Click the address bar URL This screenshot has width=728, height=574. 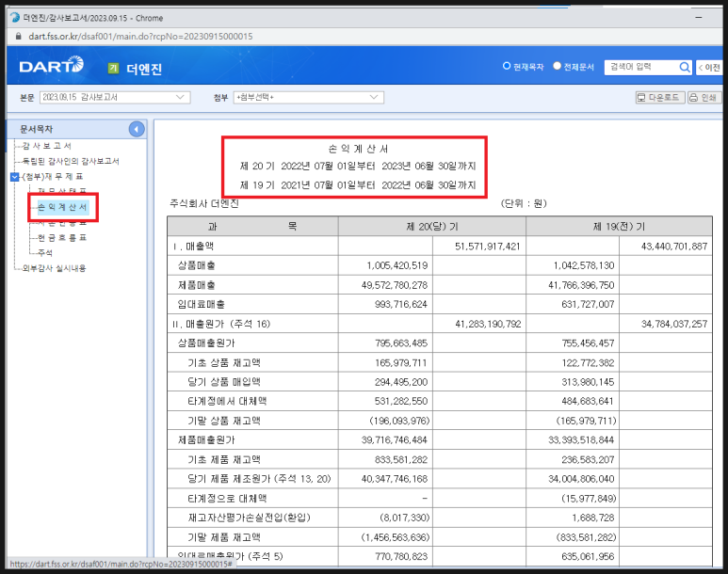point(140,36)
